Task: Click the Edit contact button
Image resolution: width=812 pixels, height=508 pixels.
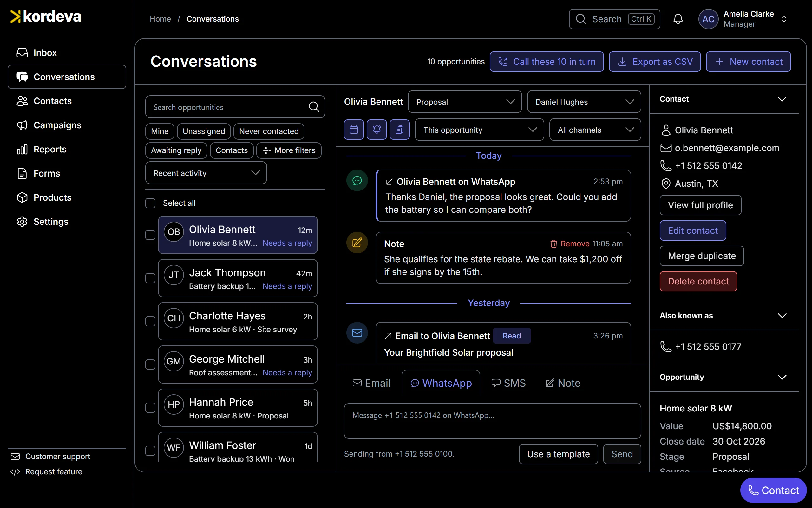Action: 692,231
